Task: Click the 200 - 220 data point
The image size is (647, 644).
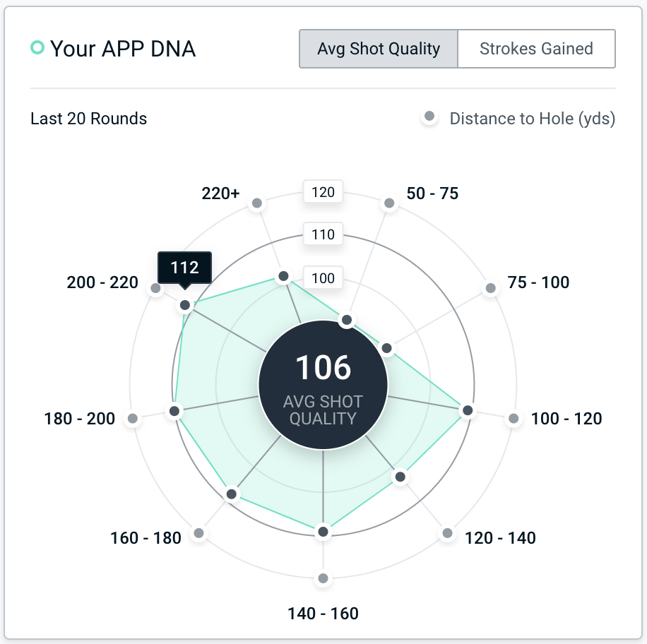Action: [185, 305]
